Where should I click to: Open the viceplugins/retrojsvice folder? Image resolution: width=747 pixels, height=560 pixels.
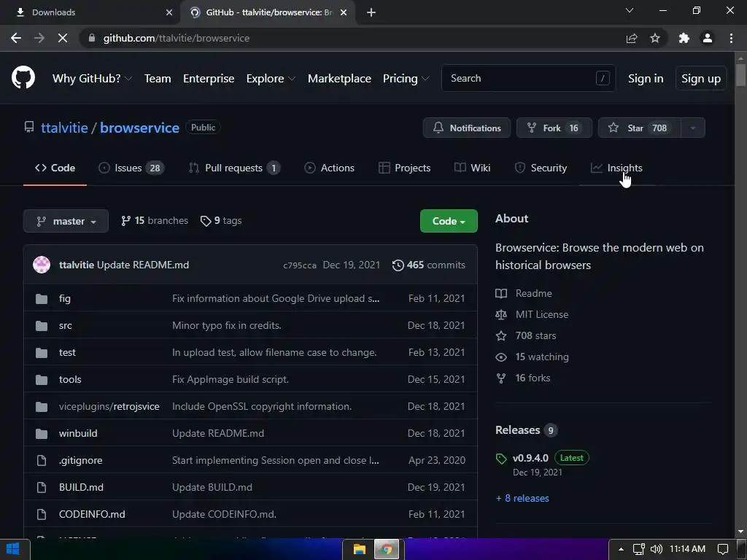[109, 407]
